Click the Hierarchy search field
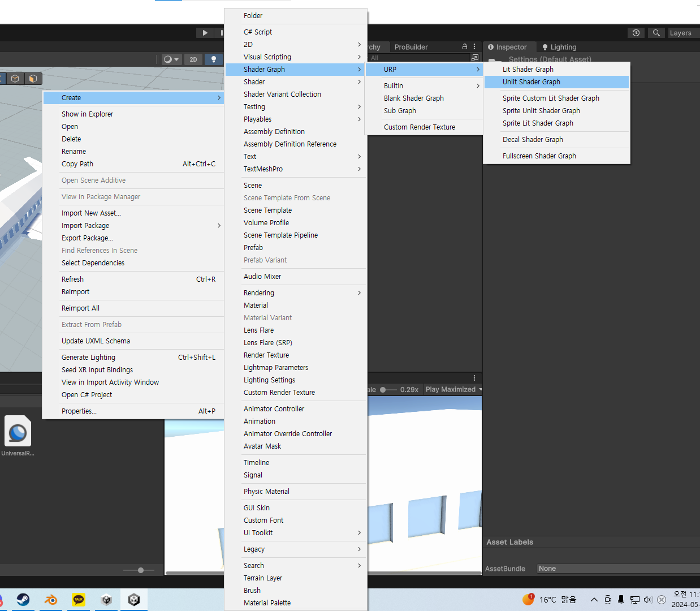 coord(418,58)
